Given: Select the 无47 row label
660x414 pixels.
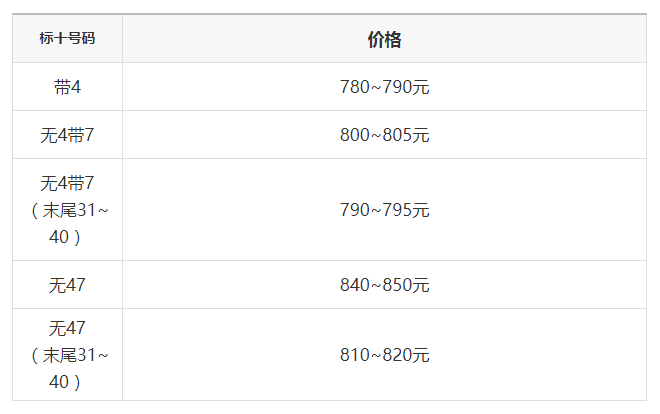Looking at the screenshot, I should [67, 285].
